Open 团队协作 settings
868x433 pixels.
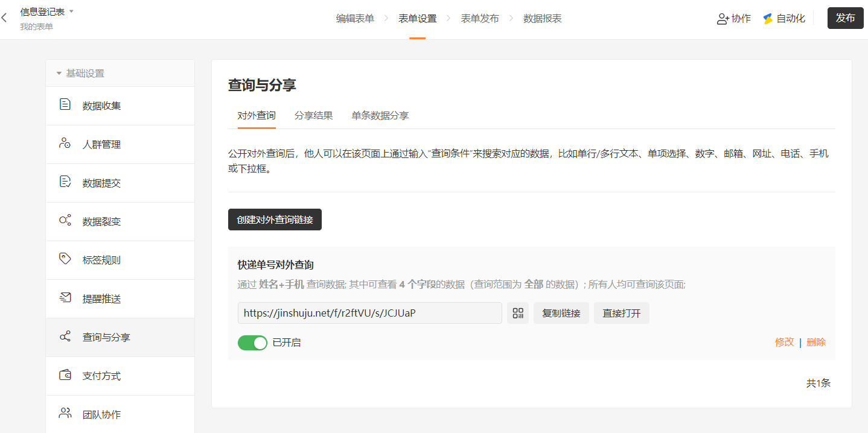click(x=120, y=414)
